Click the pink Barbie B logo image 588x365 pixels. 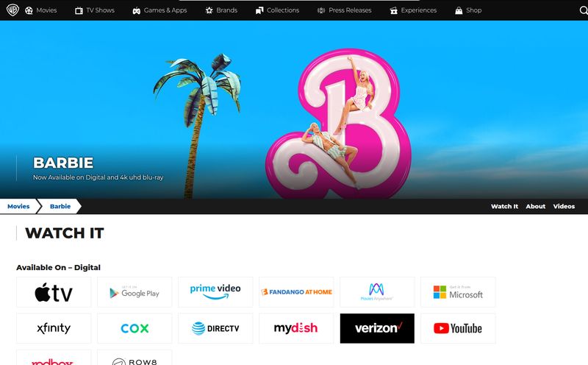coord(339,124)
